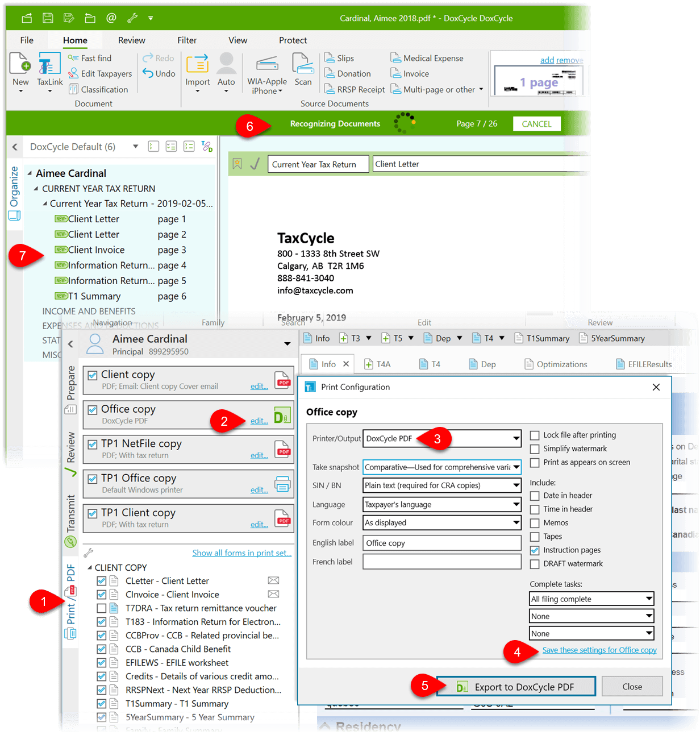Open the Language dropdown
Screen dimensions: 700x735
pos(442,504)
